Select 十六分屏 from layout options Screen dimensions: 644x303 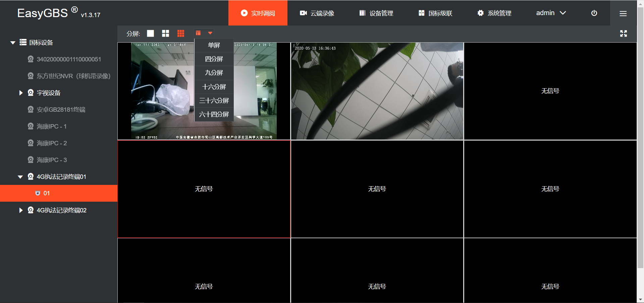pos(214,87)
